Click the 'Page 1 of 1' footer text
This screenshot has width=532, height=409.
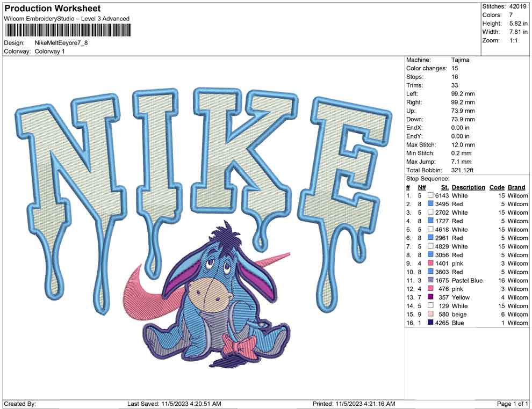click(x=512, y=404)
